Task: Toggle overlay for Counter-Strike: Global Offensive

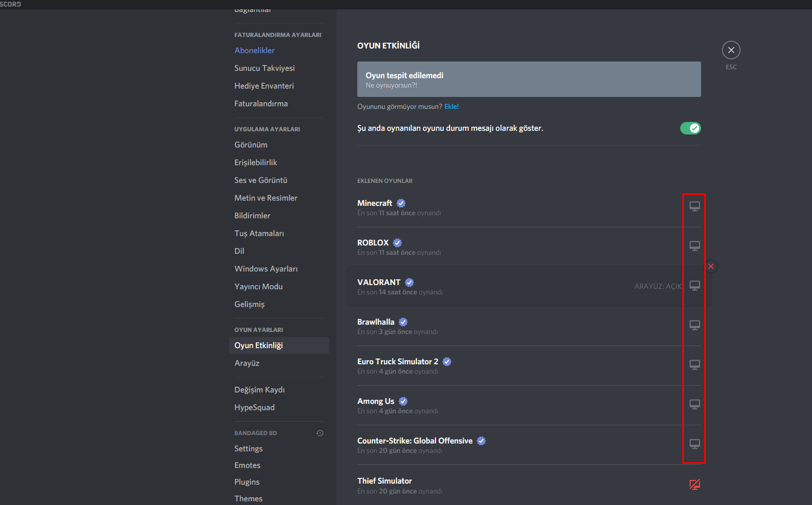Action: pos(694,444)
